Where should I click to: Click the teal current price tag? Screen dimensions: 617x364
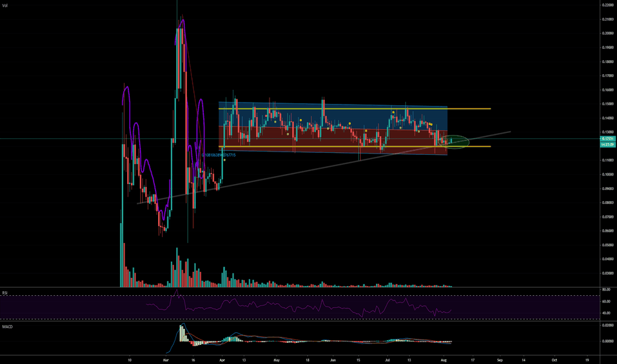click(608, 138)
